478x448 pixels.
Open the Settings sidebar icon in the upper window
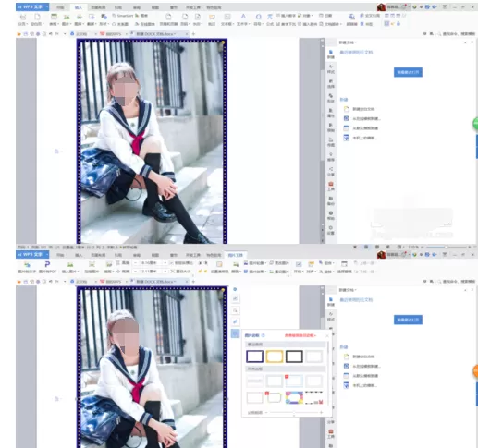tap(331, 230)
